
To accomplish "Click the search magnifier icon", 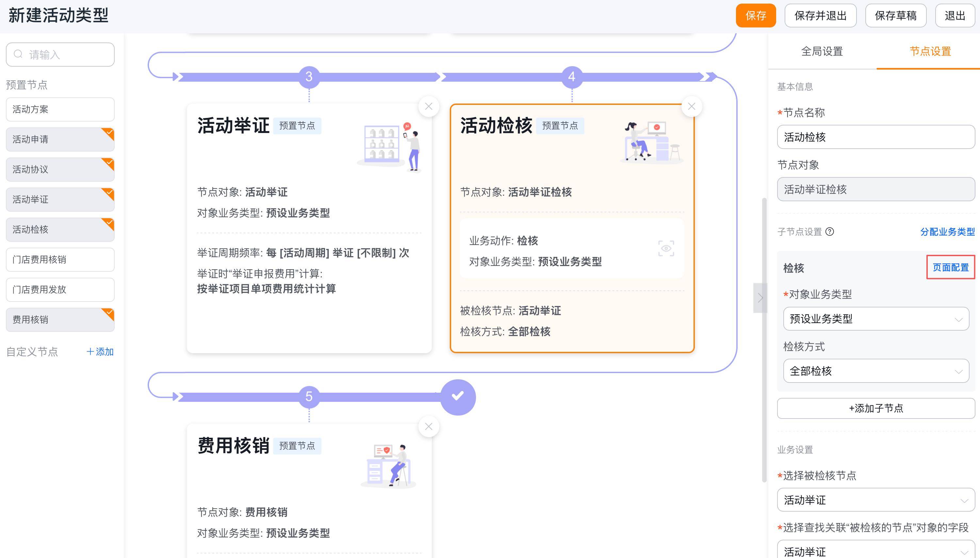I will coord(18,54).
